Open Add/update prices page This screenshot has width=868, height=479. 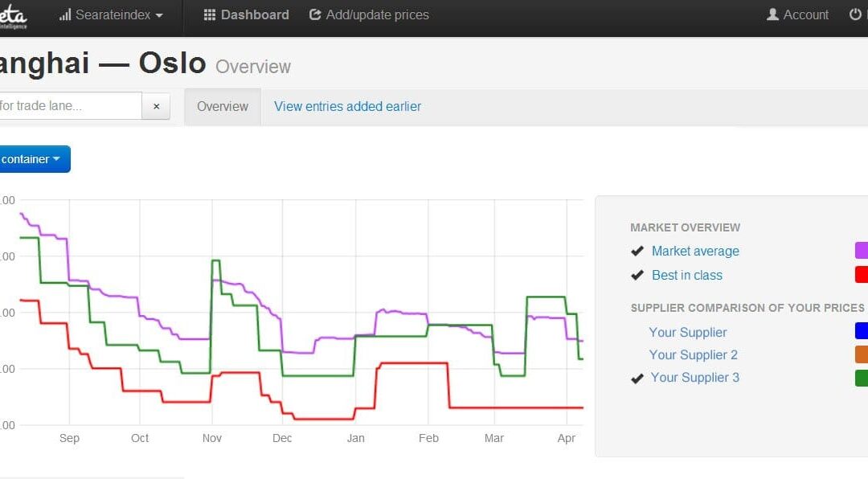pos(369,15)
